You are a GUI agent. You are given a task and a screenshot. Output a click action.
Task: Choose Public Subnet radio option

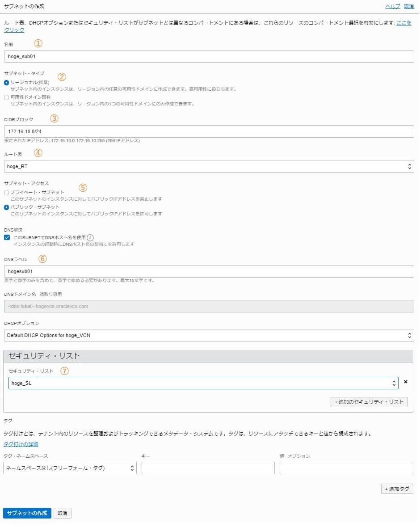6,207
